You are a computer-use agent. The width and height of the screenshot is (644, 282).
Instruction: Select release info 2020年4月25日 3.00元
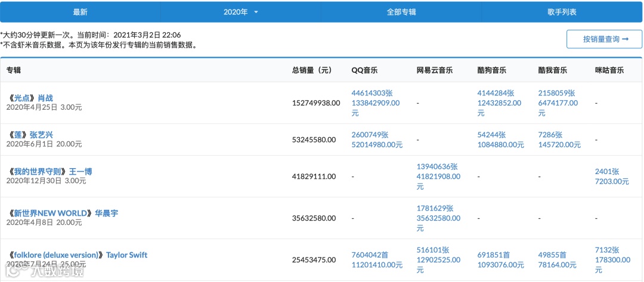[x=44, y=107]
